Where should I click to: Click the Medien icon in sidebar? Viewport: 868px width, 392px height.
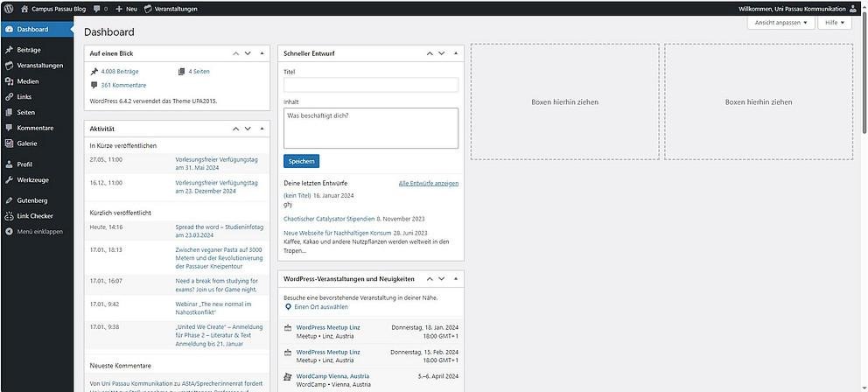click(9, 81)
